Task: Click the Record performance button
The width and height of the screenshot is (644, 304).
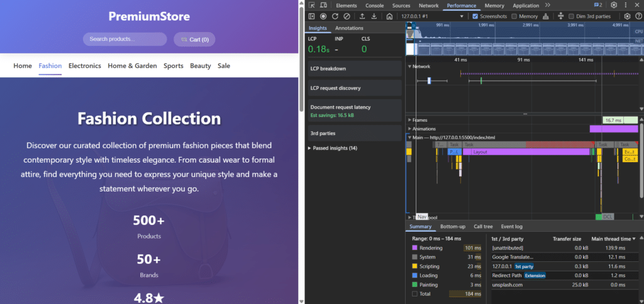Action: 323,16
